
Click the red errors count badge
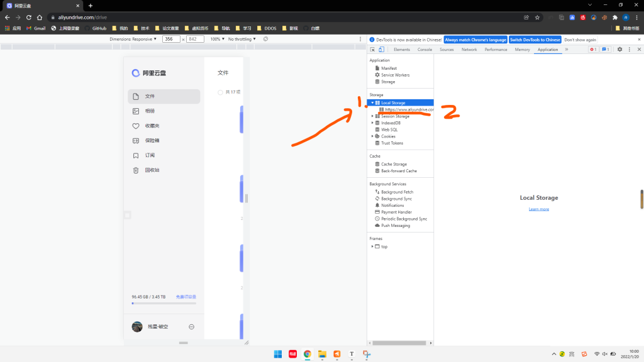tap(593, 49)
